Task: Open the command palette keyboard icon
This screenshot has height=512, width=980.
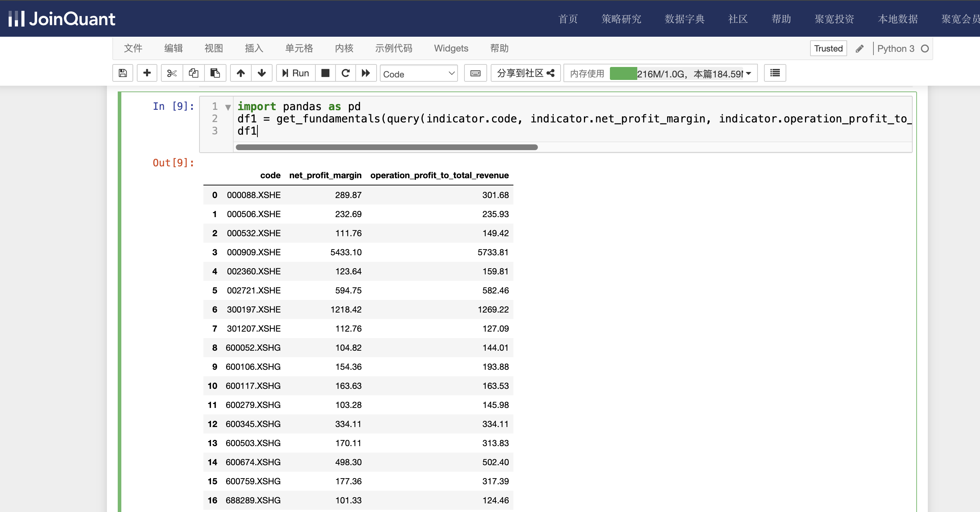Action: pyautogui.click(x=475, y=73)
